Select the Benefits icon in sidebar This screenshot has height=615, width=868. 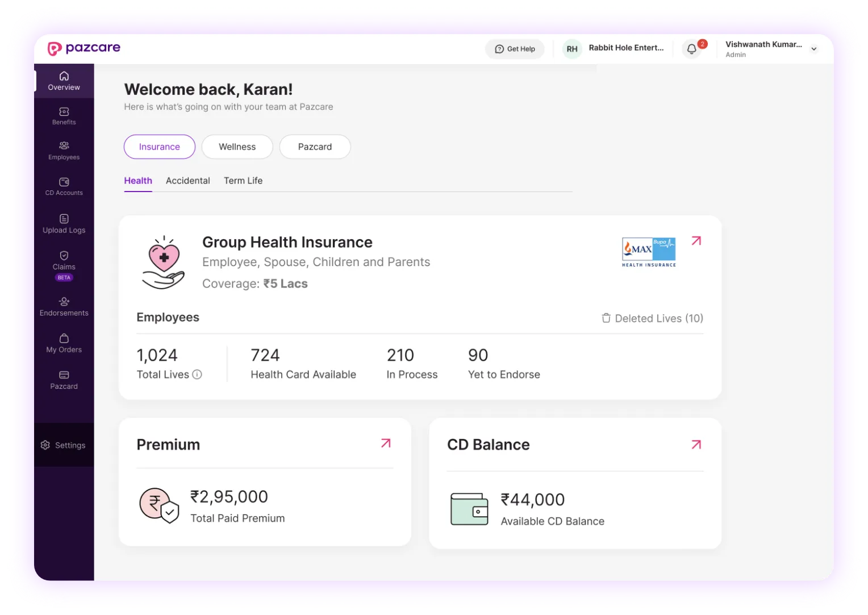pos(64,115)
